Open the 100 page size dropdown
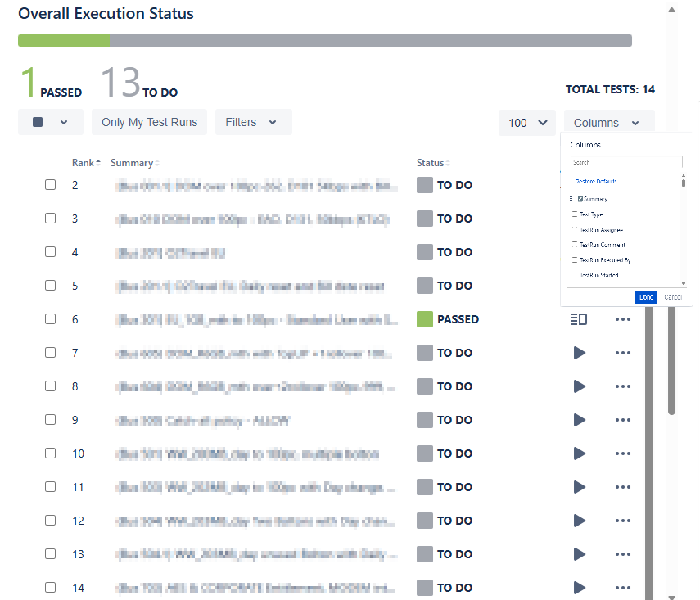The height and width of the screenshot is (600, 700). pyautogui.click(x=526, y=123)
